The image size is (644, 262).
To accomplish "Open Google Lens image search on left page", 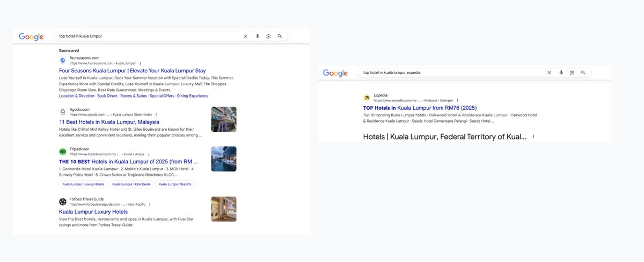I will (268, 36).
